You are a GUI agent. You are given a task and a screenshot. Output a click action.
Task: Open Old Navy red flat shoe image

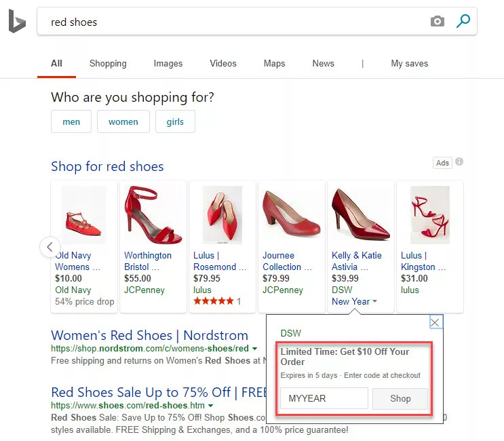coord(83,214)
